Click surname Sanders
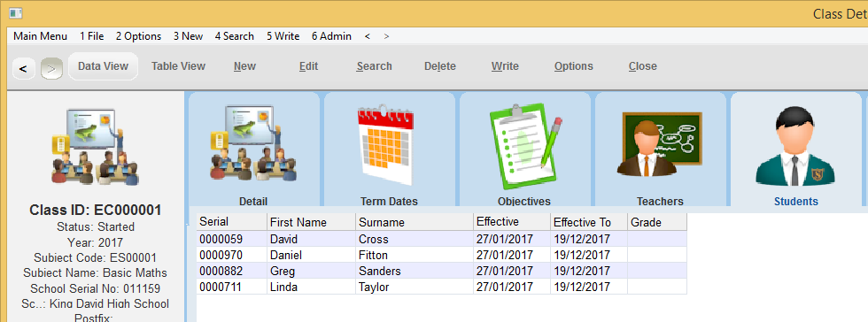The width and height of the screenshot is (868, 322). pyautogui.click(x=415, y=271)
